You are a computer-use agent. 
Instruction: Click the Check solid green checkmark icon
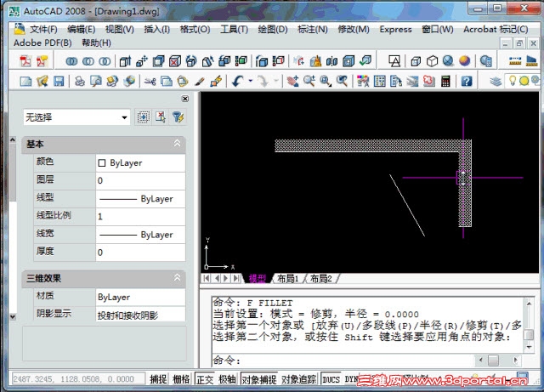click(365, 61)
